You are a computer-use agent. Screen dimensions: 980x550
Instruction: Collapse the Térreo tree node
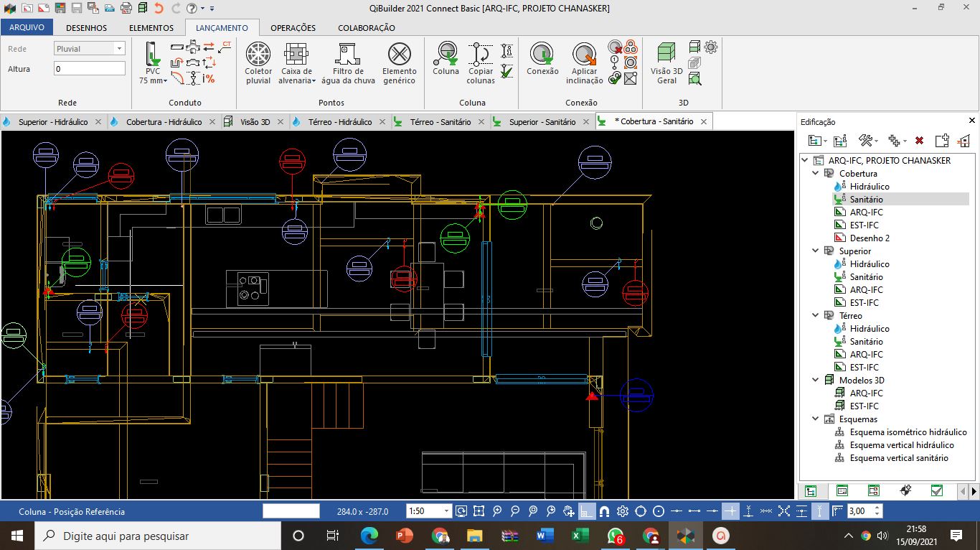tap(816, 315)
